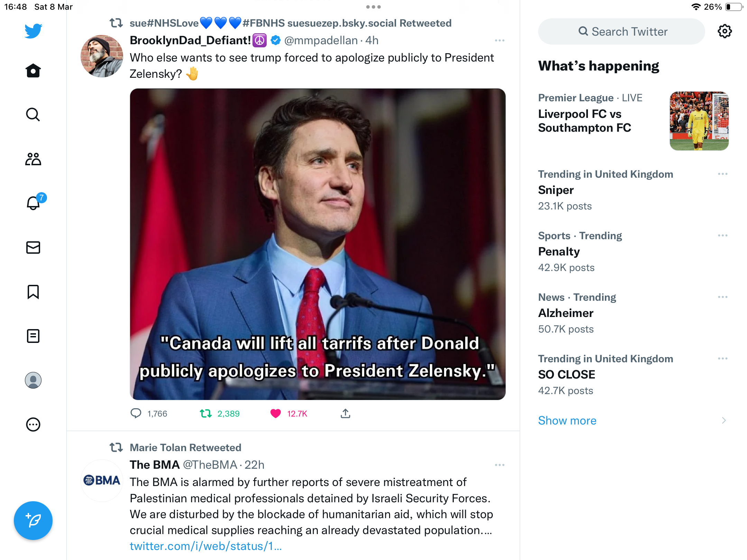Image resolution: width=747 pixels, height=560 pixels.
Task: Open the Explore search icon in sidebar
Action: click(33, 114)
